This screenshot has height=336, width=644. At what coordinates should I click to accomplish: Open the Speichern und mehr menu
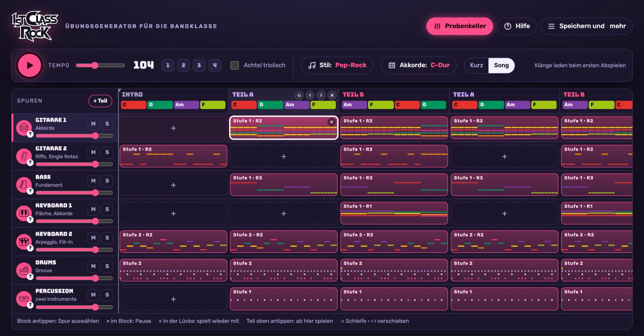(586, 26)
